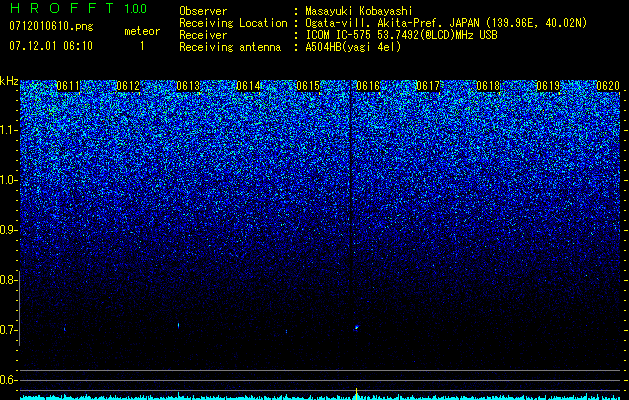Select the Ogata-vill. Akita-Pref. JAPAN location text

click(x=446, y=23)
